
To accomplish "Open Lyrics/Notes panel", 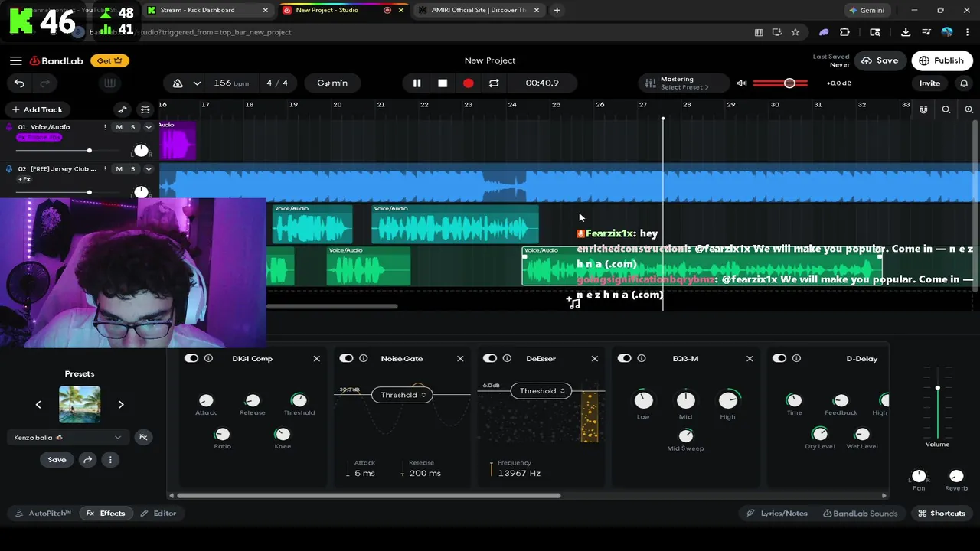I will click(777, 514).
